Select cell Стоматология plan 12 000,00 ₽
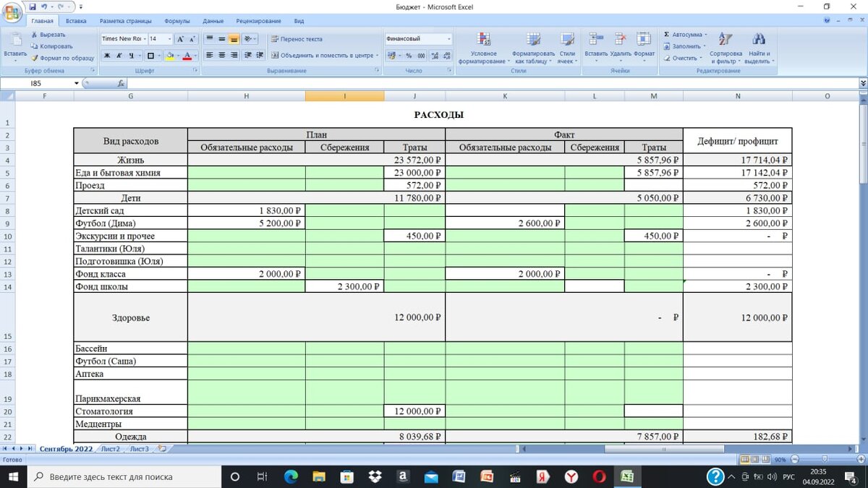 pyautogui.click(x=414, y=411)
